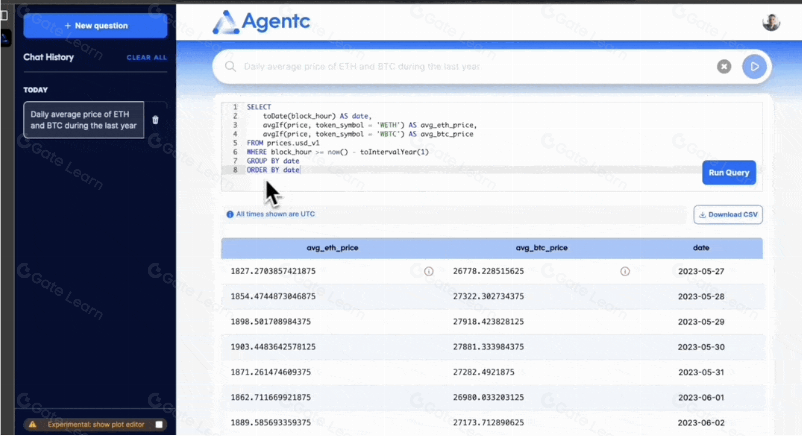Click the experimental warning icon
This screenshot has height=436, width=802.
click(x=33, y=424)
